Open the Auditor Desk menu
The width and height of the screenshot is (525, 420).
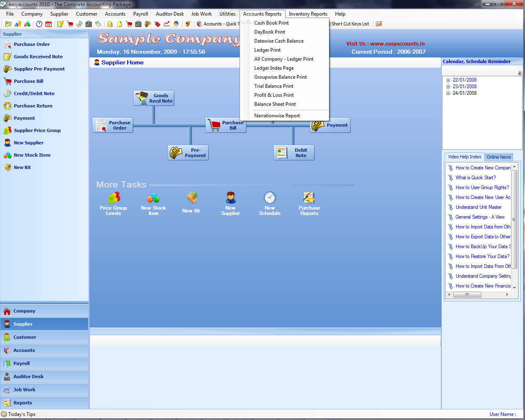(x=170, y=14)
